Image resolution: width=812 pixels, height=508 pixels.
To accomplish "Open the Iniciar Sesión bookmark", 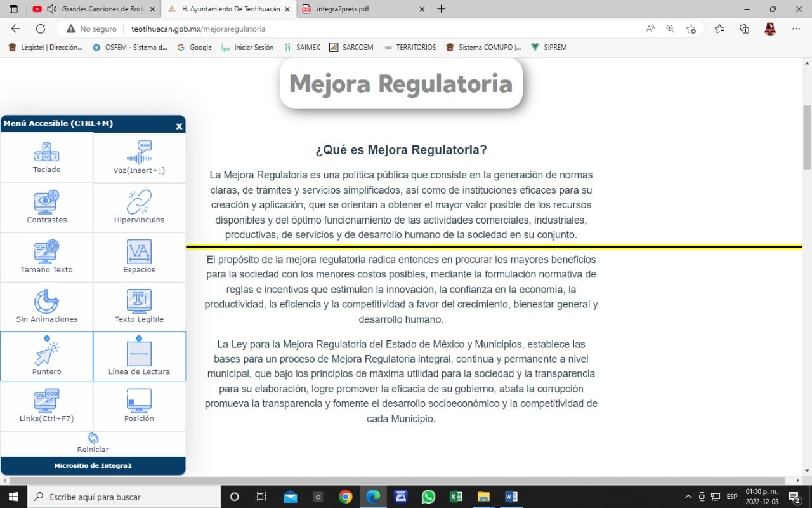I will point(247,47).
